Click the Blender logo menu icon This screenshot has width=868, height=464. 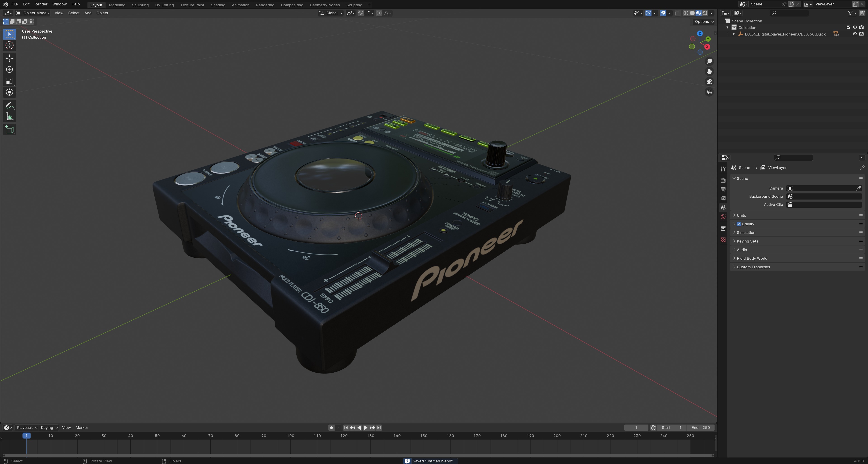click(x=5, y=4)
